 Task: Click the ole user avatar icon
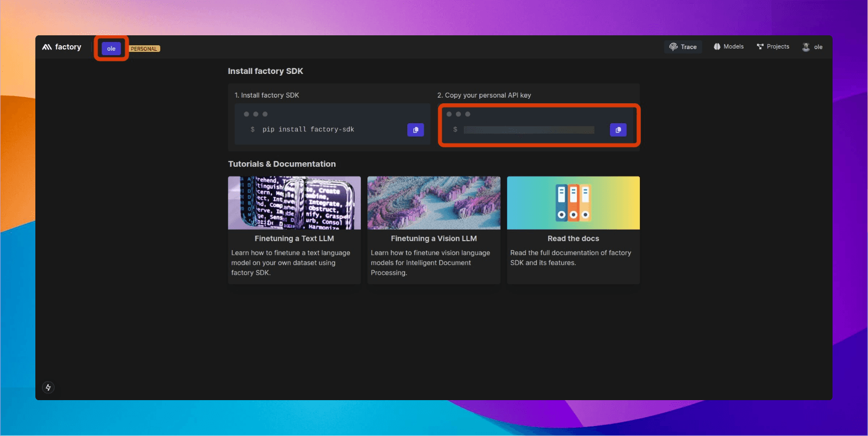click(x=806, y=47)
